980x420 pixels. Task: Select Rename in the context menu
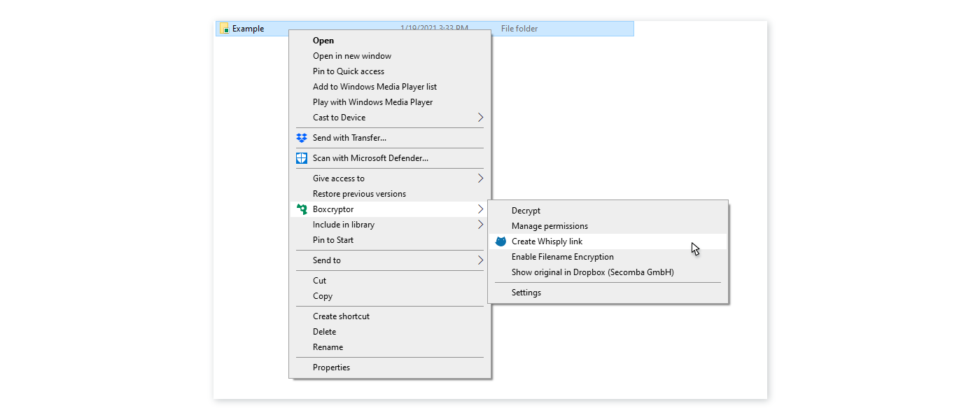390,347
